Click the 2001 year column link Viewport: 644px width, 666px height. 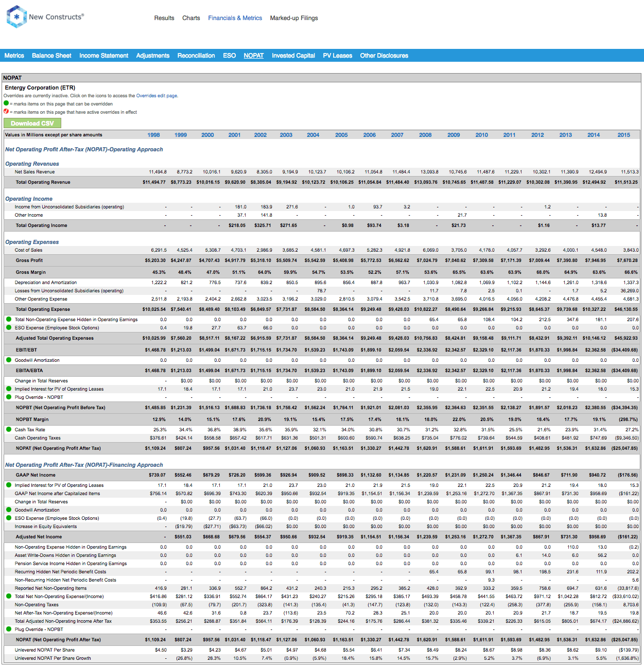[234, 135]
